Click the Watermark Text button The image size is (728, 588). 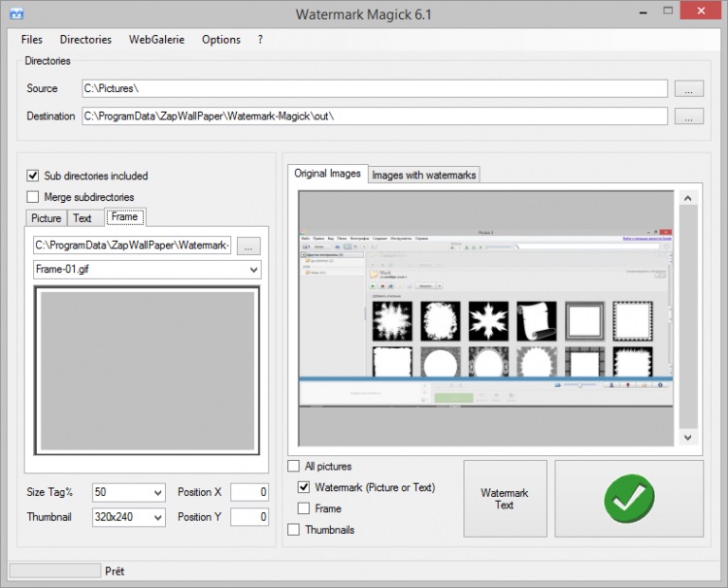505,499
